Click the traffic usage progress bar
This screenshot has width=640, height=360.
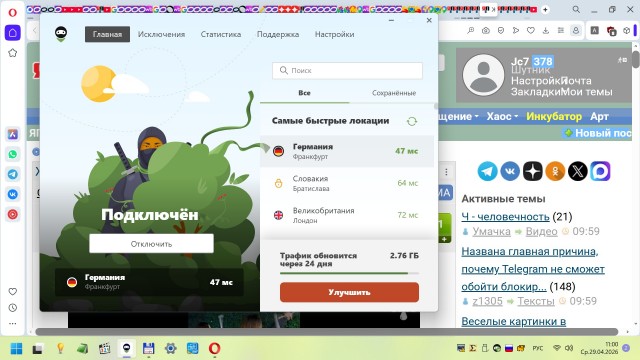349,273
